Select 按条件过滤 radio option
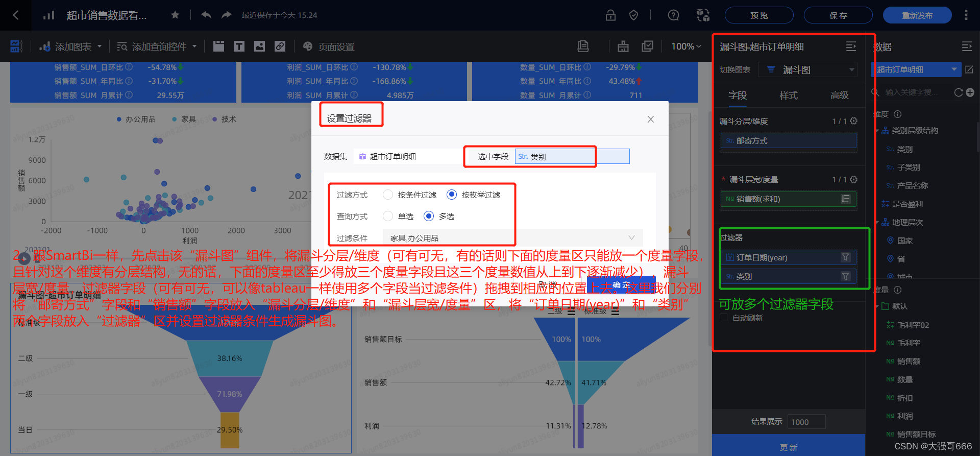The image size is (980, 456). [388, 195]
